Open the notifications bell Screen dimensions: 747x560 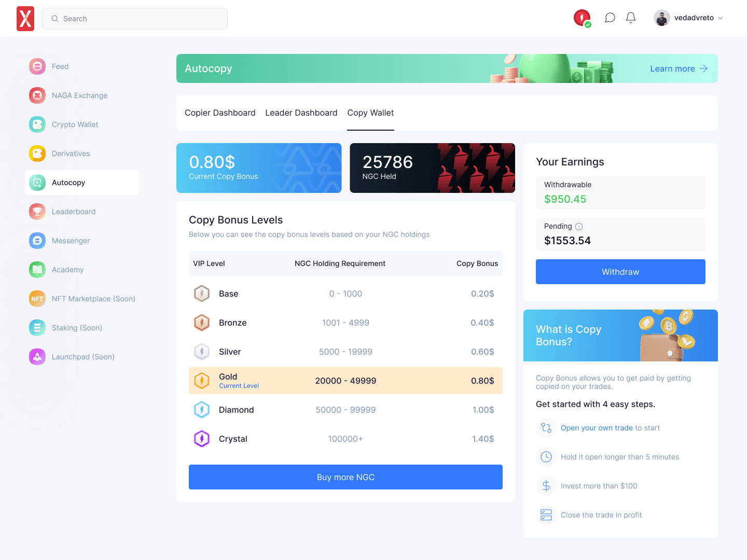631,18
